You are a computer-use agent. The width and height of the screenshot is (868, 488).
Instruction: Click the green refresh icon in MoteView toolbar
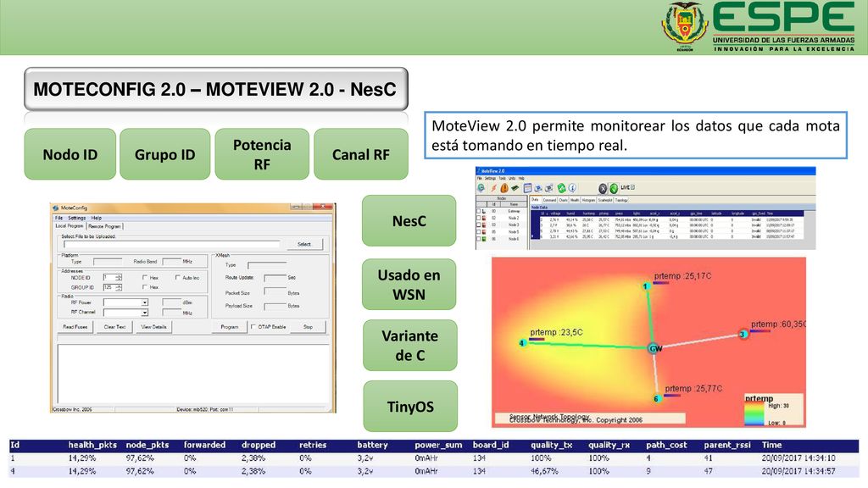[561, 188]
